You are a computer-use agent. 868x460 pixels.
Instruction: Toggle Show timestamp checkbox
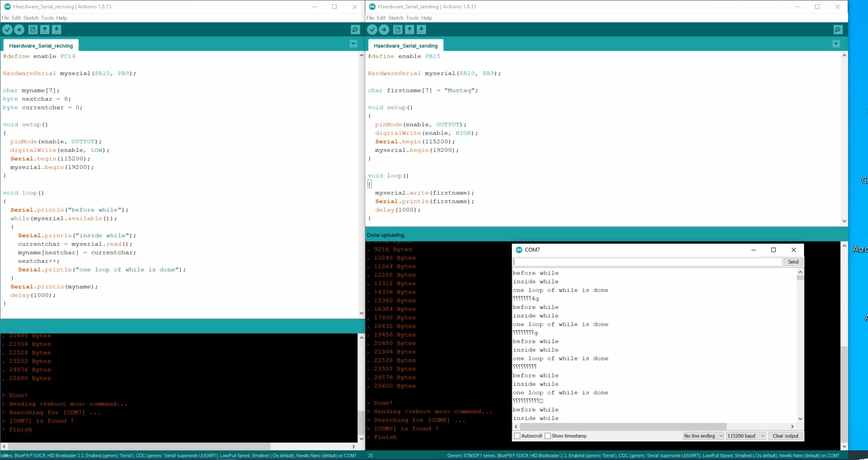548,436
